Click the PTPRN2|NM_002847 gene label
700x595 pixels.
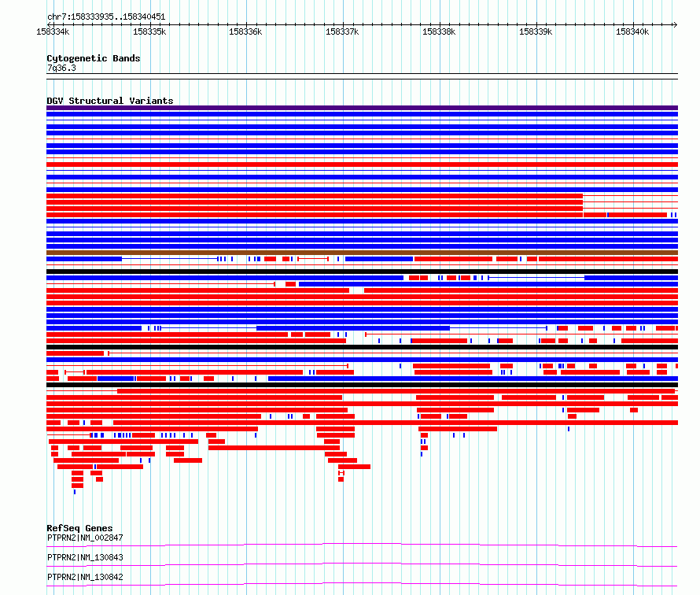(85, 538)
